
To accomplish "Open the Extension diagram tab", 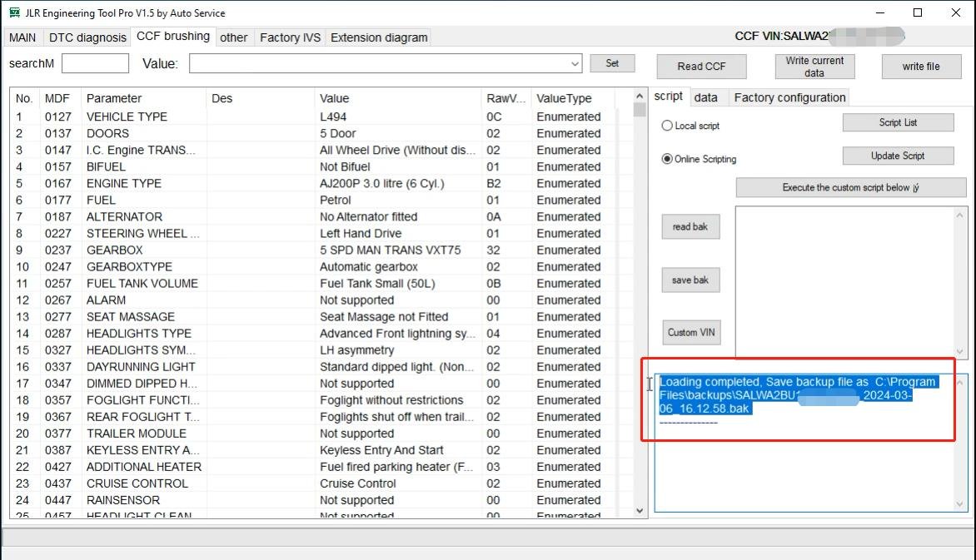I will coord(379,37).
